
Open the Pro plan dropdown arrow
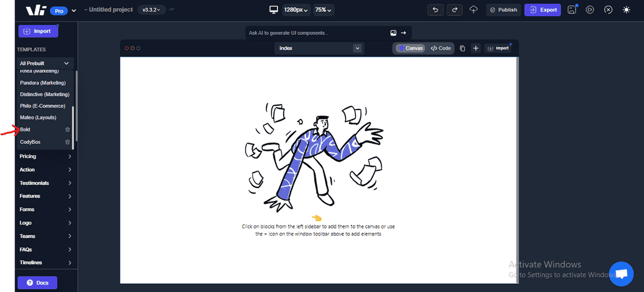pos(74,11)
